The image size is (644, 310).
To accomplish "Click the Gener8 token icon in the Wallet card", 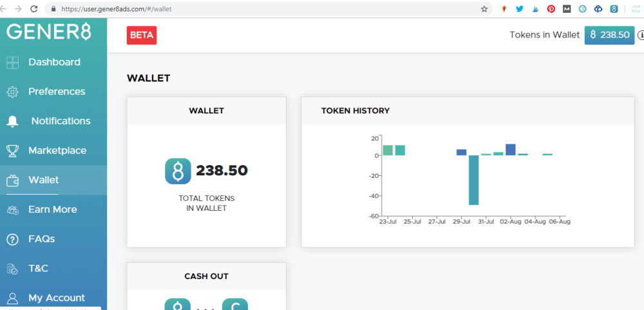I will tap(178, 171).
